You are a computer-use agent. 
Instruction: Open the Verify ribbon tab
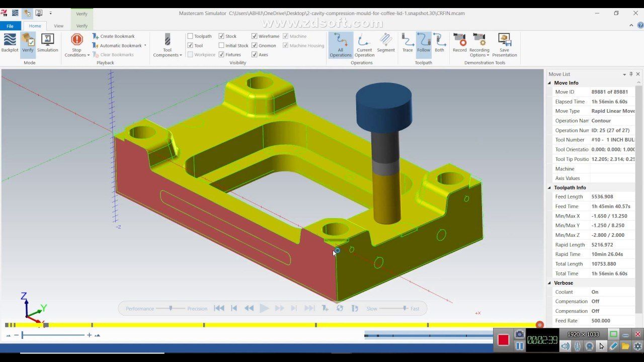(x=82, y=26)
